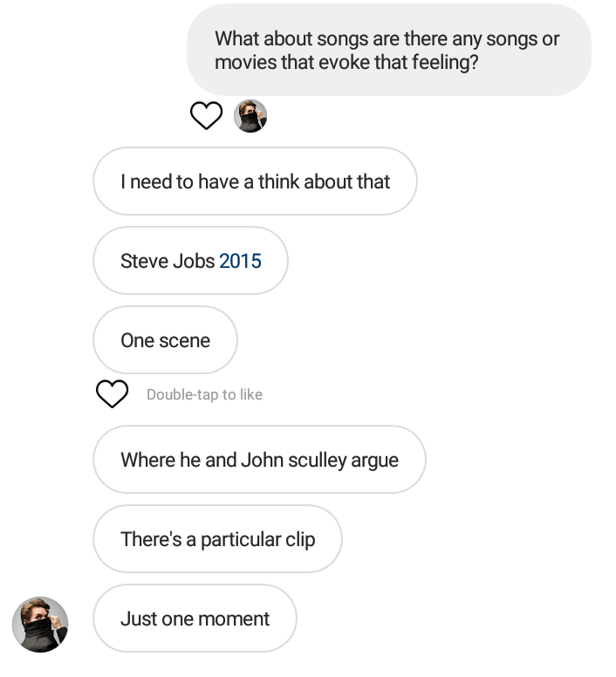Open the '2015' link in the Steve Jobs message
The image size is (616, 677).
click(x=240, y=261)
